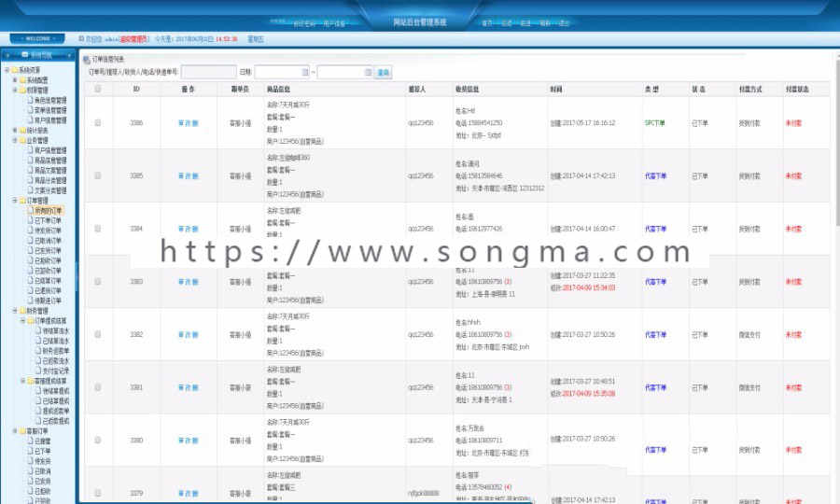Tick the checkbox for order 3386
Screen dimensions: 840x504
[x=97, y=122]
